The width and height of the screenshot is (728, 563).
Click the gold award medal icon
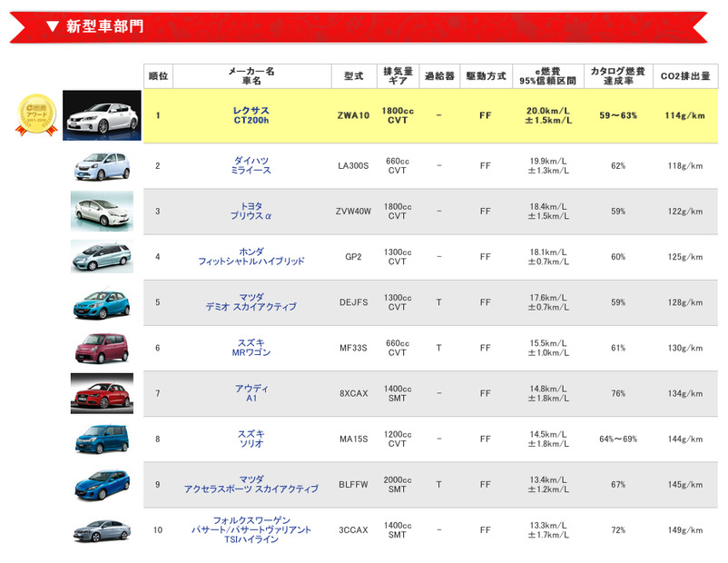[x=36, y=115]
